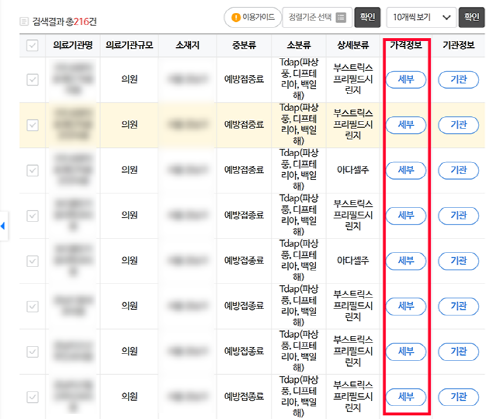Open the 이용가이드 usage guide button
Image resolution: width=500 pixels, height=419 pixels.
pyautogui.click(x=253, y=17)
